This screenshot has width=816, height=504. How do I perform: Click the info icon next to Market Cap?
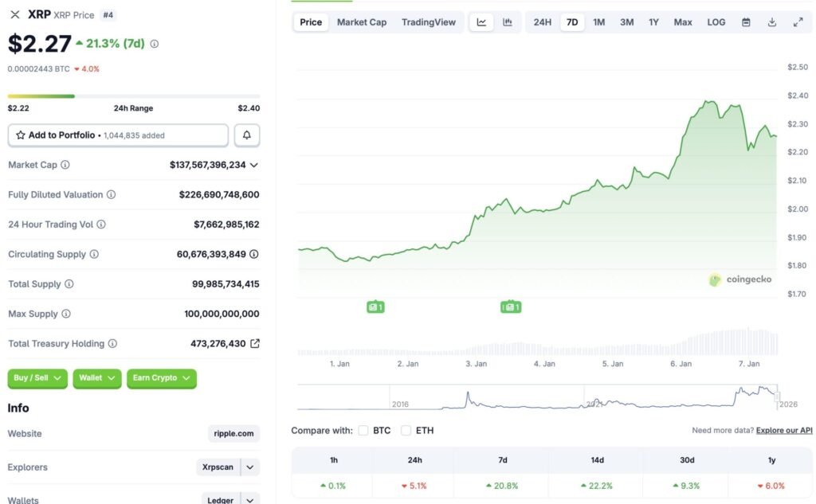[x=67, y=165]
